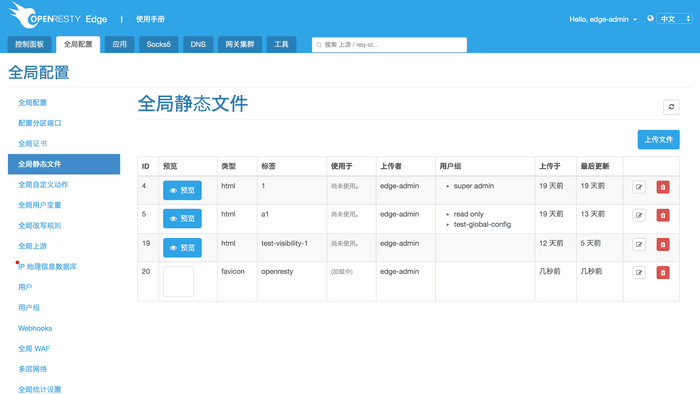Open 全局配置 in the sidebar

pyautogui.click(x=32, y=103)
